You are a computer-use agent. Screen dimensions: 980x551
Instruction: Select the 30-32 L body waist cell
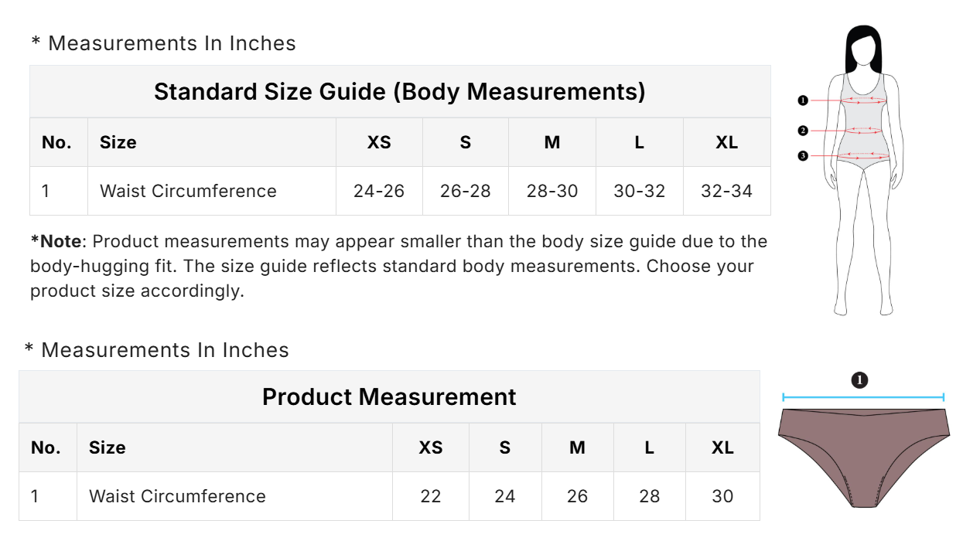coord(640,191)
